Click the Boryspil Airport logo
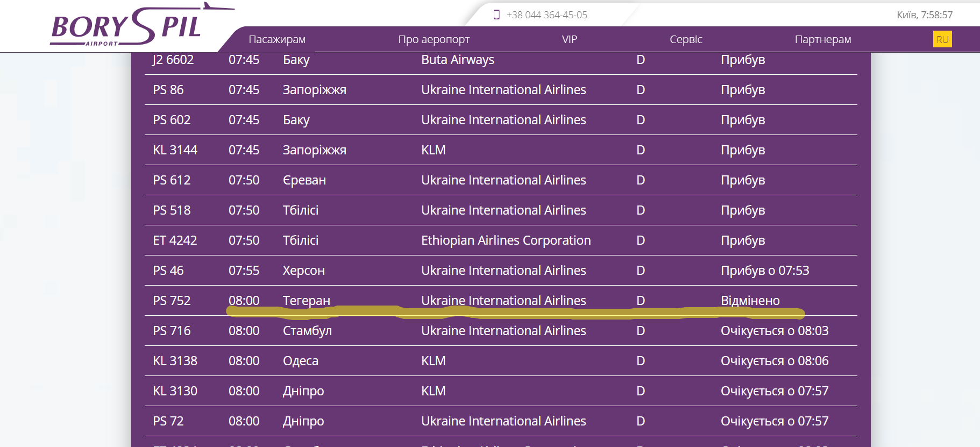The image size is (980, 447). point(126,27)
